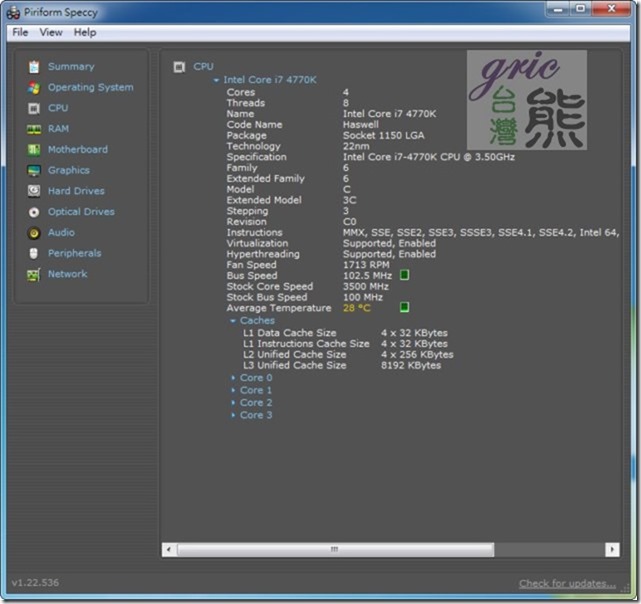
Task: Click the CPU label in the sidebar
Action: click(x=58, y=108)
